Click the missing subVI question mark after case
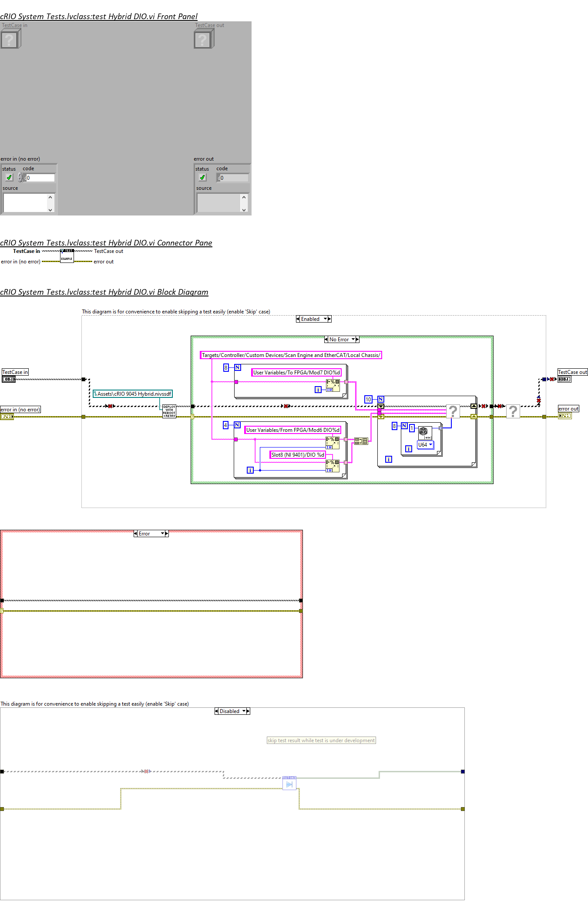The height and width of the screenshot is (922, 588). 513,411
